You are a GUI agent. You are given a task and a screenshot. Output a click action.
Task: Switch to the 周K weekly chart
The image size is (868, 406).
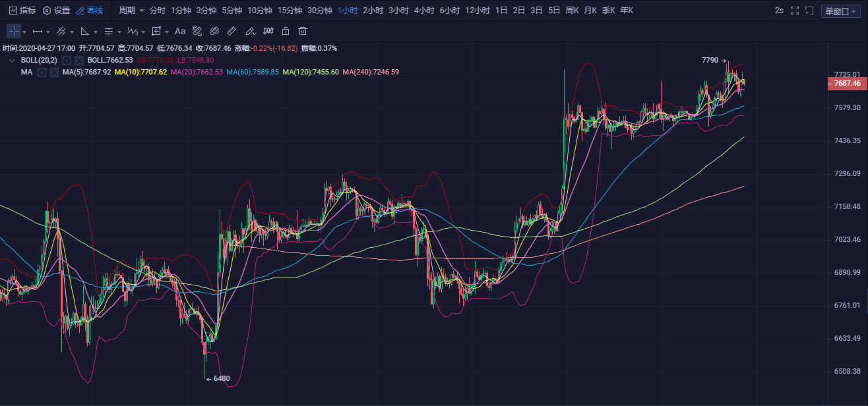(x=573, y=11)
